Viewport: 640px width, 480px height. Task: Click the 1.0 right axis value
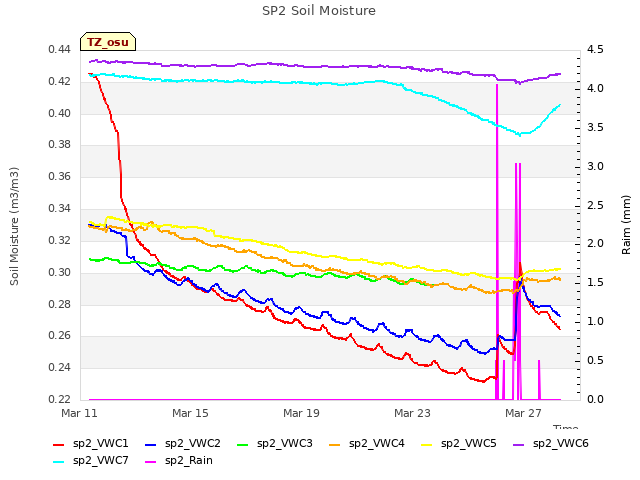click(595, 322)
